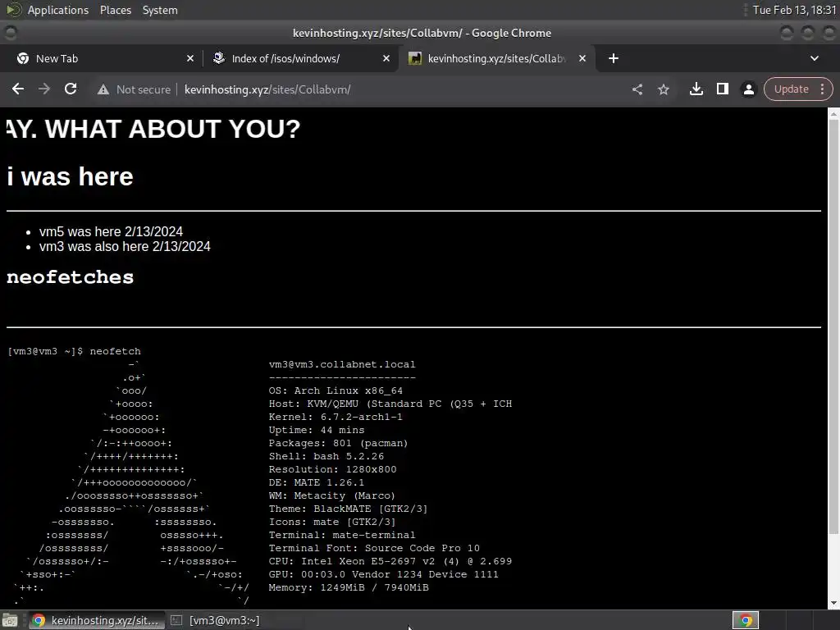Screen dimensions: 840x630
Task: Click the '[vm3@vm3 ~]$ neofetch' prompt line
Action: click(x=74, y=351)
